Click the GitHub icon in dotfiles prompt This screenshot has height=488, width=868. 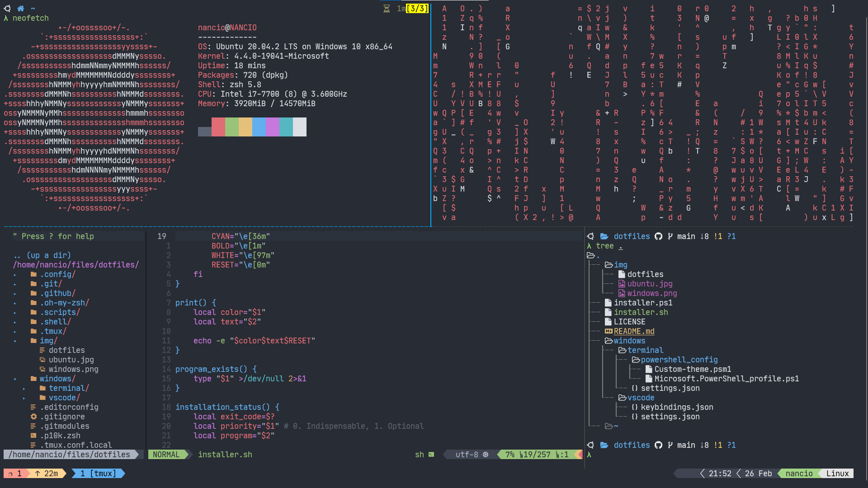[658, 236]
